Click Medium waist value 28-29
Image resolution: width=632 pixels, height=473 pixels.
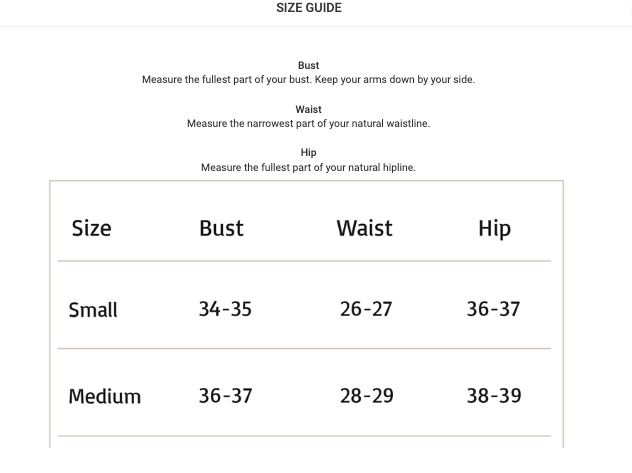(x=367, y=396)
